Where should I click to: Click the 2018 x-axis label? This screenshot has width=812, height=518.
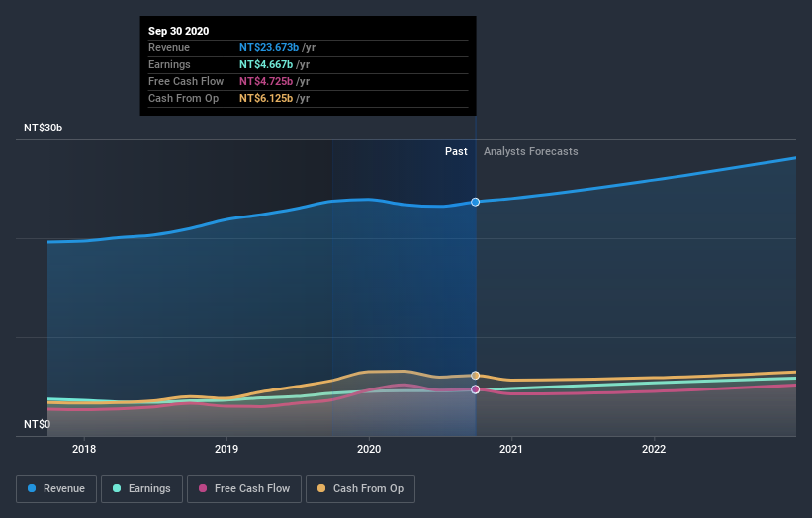(x=84, y=449)
